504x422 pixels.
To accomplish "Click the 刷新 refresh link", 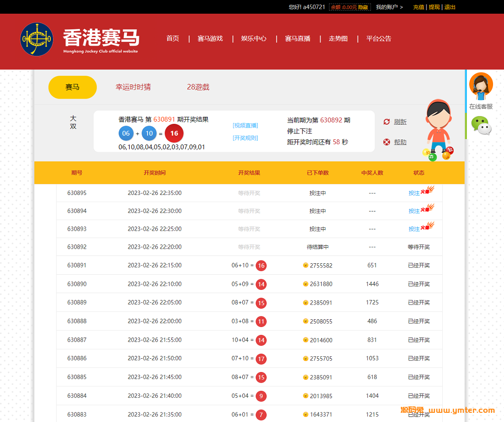I will pos(400,122).
